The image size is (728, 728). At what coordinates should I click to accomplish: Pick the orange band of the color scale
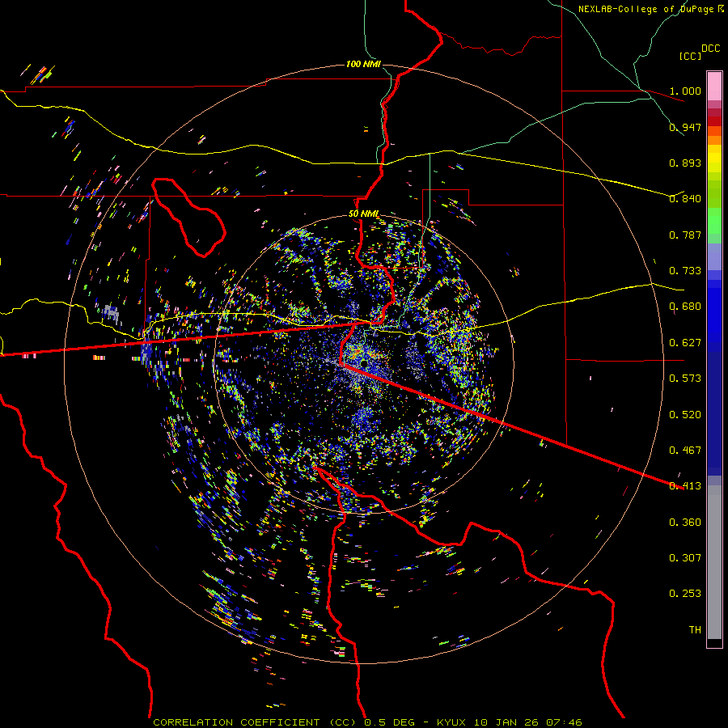714,140
